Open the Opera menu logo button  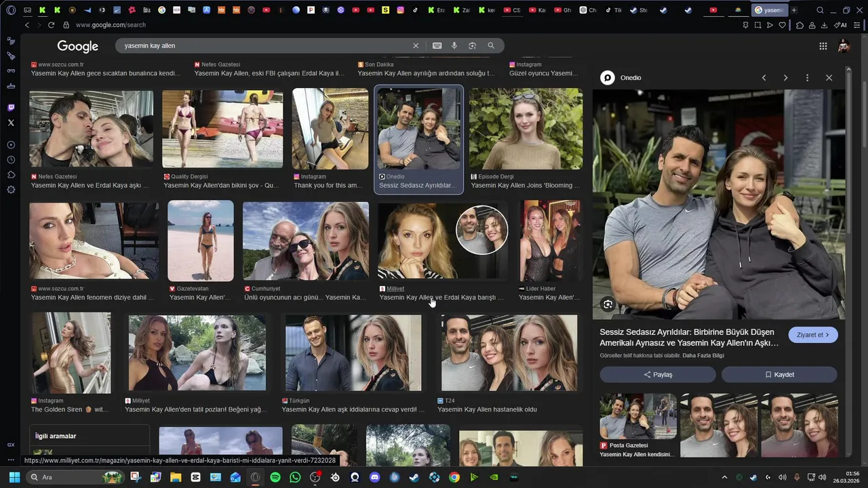(11, 10)
